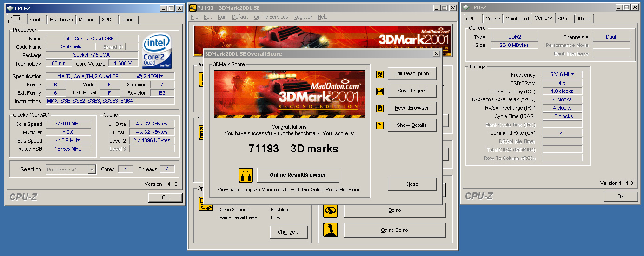Click the ResultBrowser button
The width and height of the screenshot is (644, 256).
click(412, 108)
